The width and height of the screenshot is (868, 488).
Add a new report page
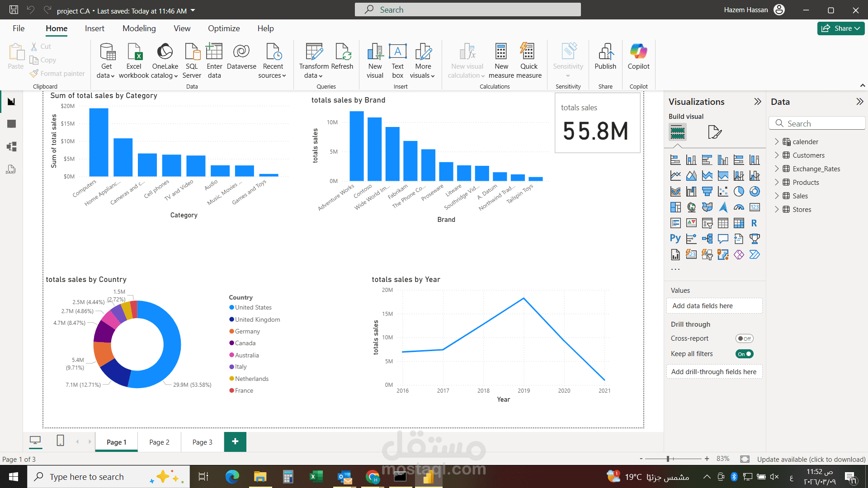click(235, 441)
